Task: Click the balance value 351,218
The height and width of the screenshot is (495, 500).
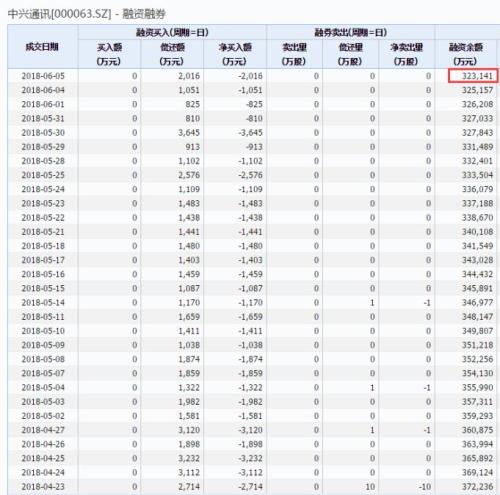Action: (x=477, y=345)
